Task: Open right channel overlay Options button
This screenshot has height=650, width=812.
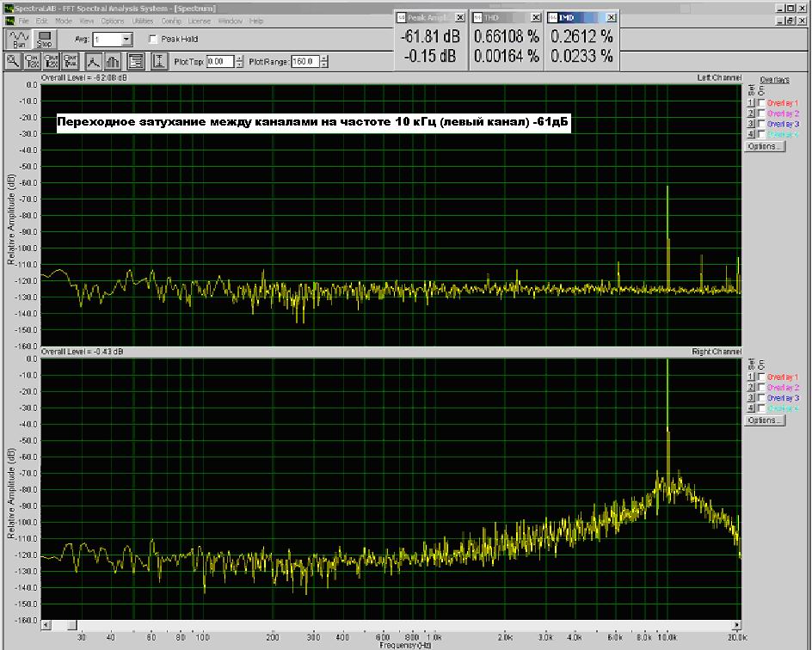Action: (764, 420)
